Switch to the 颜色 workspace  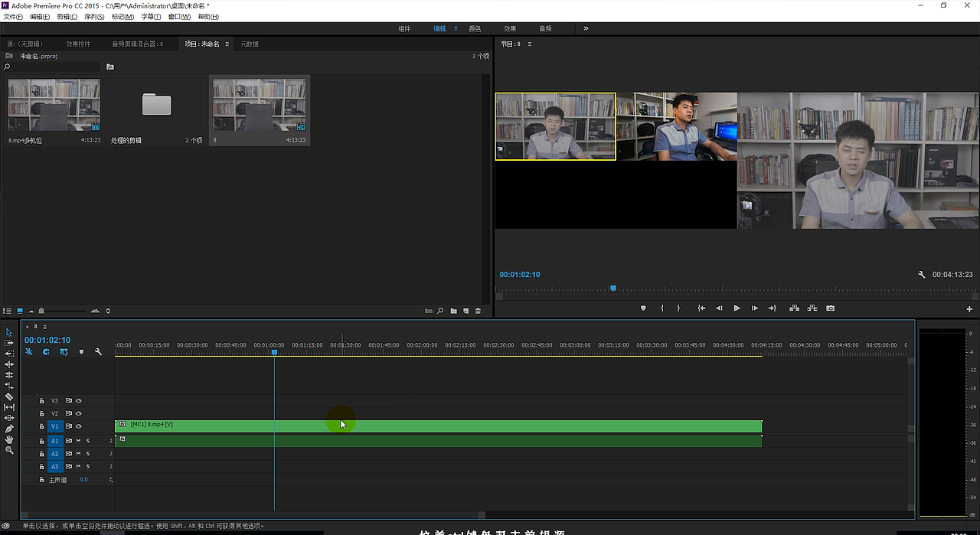[x=475, y=28]
